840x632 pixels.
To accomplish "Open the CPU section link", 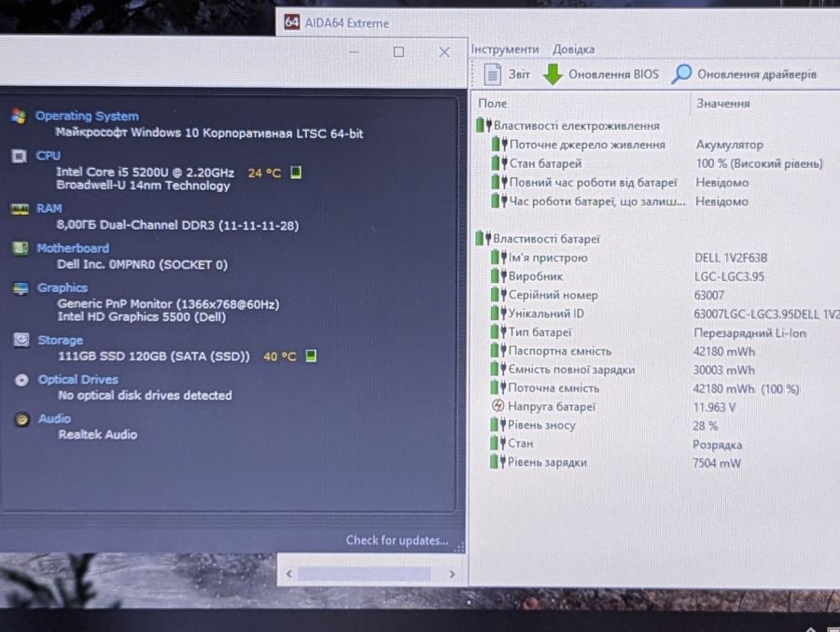I will pos(49,156).
